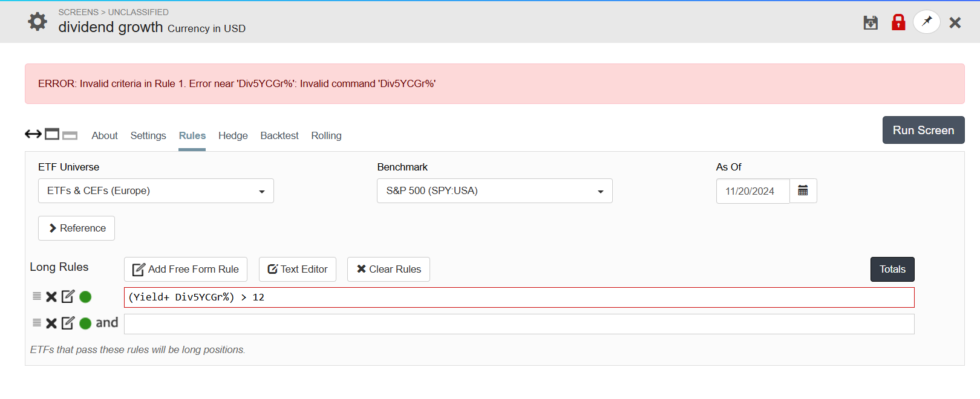The height and width of the screenshot is (399, 980).
Task: Click the Clear Rules button
Action: [x=388, y=270]
